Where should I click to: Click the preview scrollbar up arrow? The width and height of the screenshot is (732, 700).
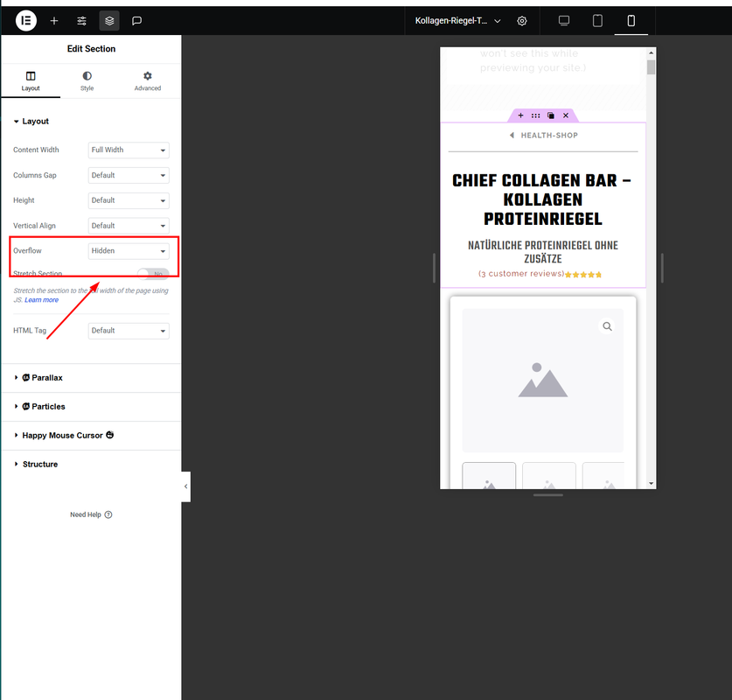coord(652,52)
